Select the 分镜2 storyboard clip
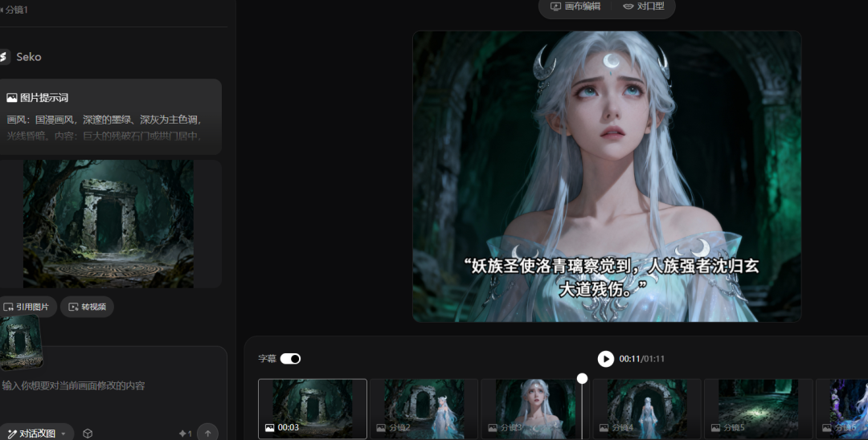Image resolution: width=868 pixels, height=440 pixels. pyautogui.click(x=424, y=409)
